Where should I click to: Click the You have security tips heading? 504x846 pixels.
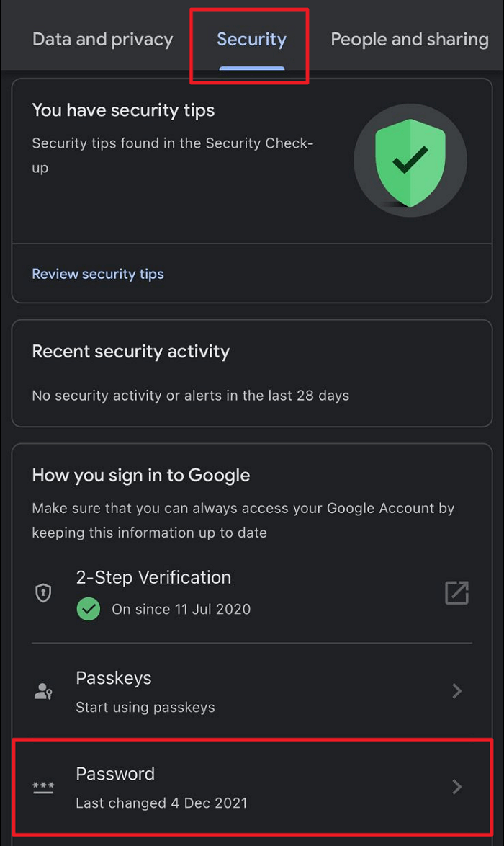tap(123, 110)
